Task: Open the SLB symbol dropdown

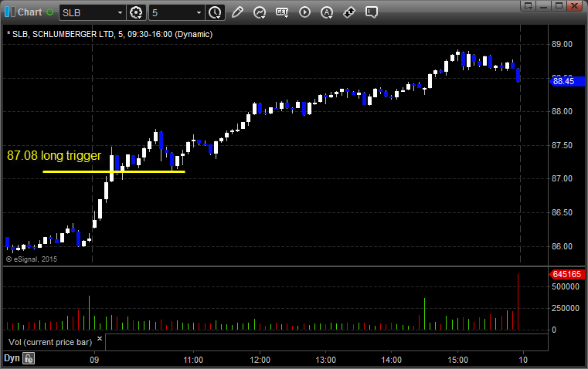Action: pos(120,12)
